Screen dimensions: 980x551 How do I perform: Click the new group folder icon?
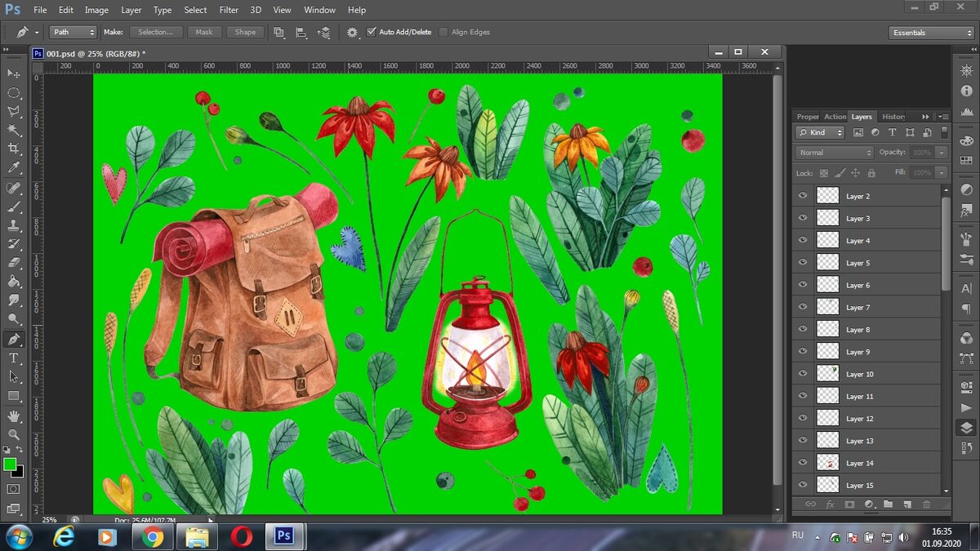(x=888, y=504)
